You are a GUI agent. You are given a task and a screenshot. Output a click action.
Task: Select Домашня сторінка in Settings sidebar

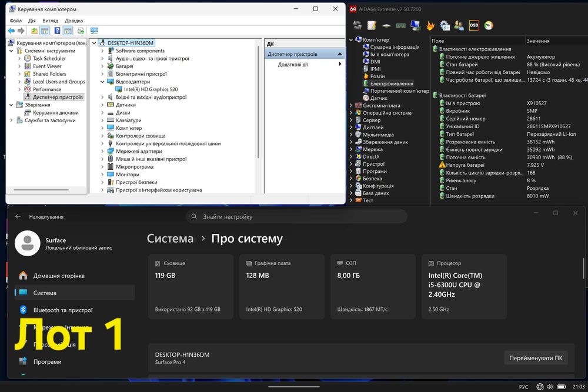pyautogui.click(x=75, y=276)
